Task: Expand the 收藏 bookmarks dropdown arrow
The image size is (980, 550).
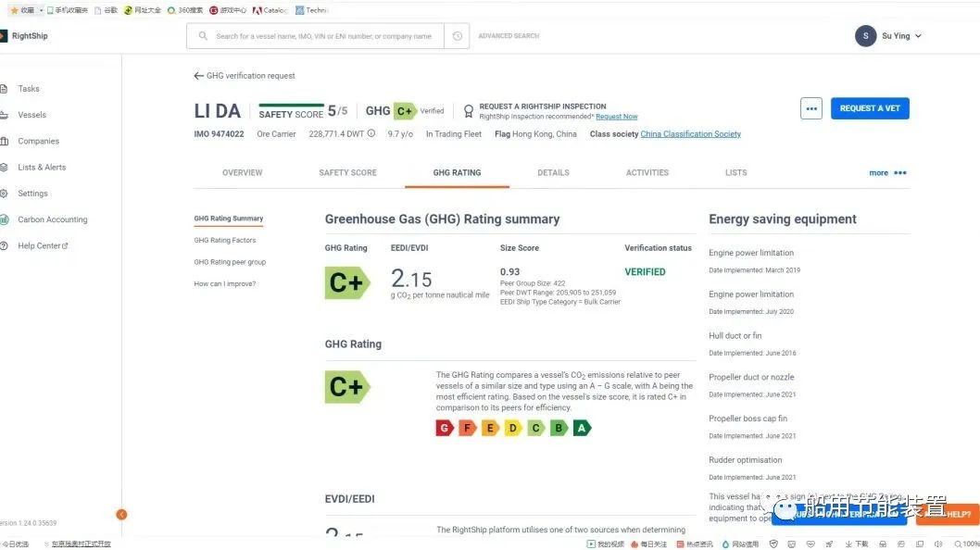Action: tap(42, 10)
